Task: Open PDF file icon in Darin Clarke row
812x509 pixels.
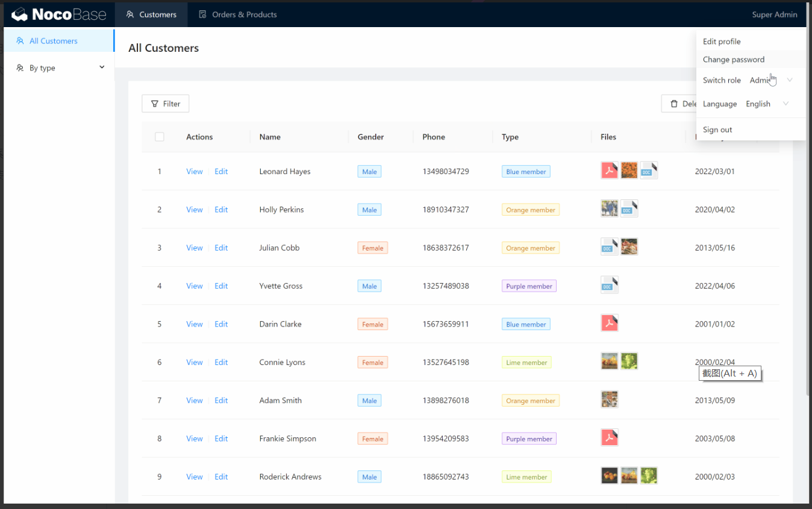Action: tap(610, 323)
